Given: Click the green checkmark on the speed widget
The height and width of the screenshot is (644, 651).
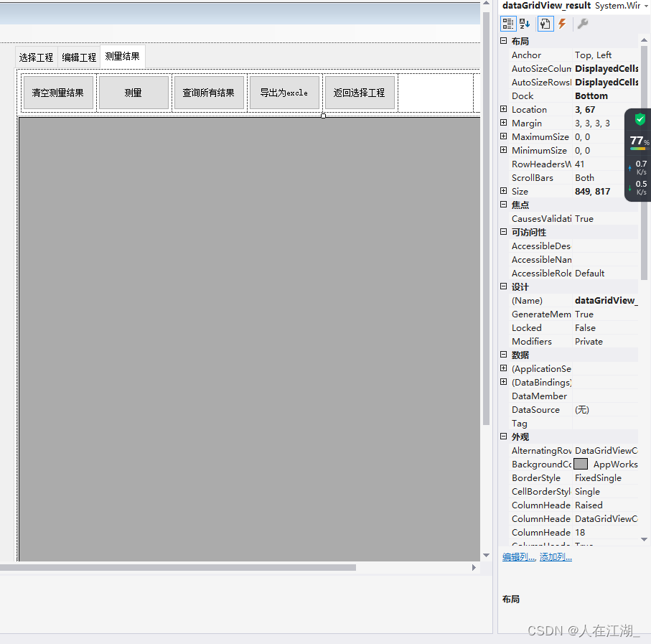Looking at the screenshot, I should pyautogui.click(x=638, y=120).
